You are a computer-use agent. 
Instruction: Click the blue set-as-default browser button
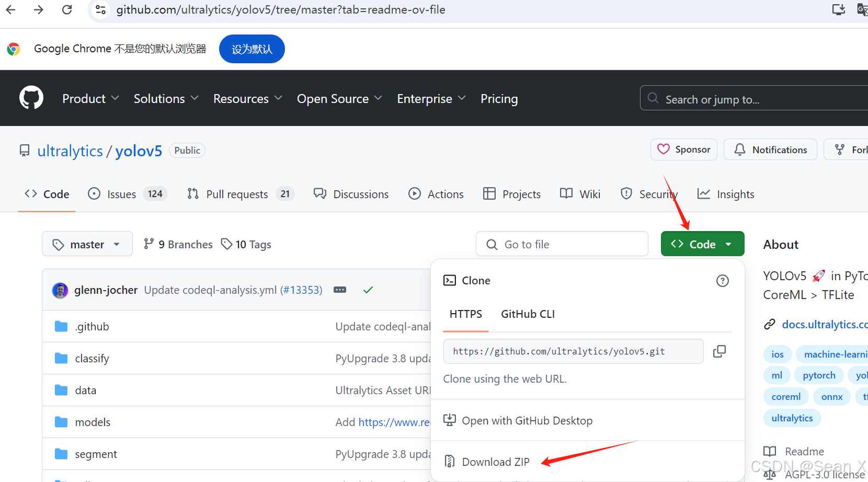click(x=252, y=49)
